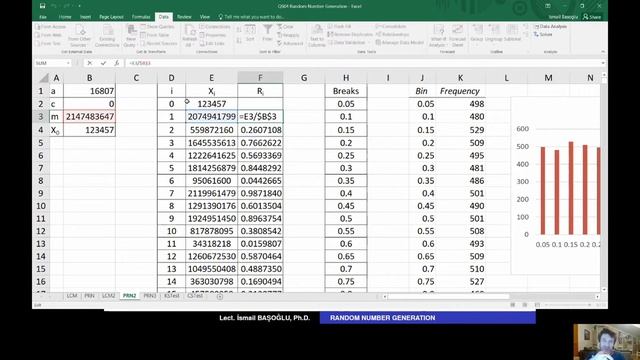Viewport: 640px width, 360px height.
Task: Open the Formulas ribbon tab
Action: coord(141,17)
